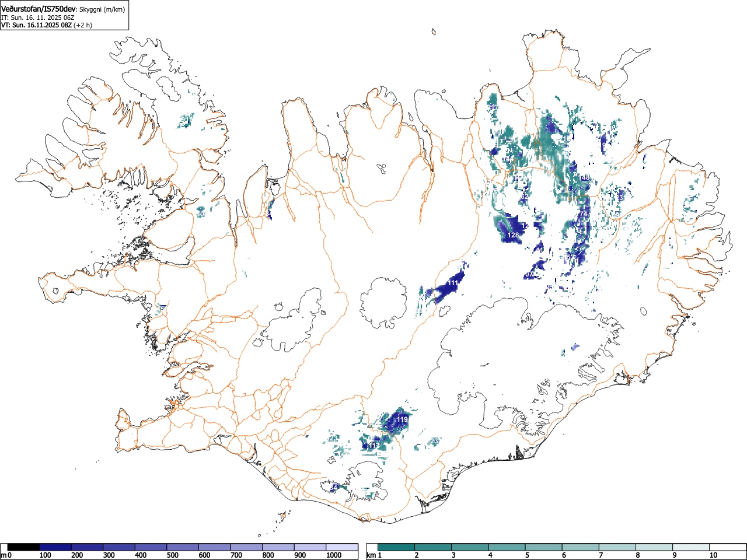Click the '10' tick on kilometer scale
747x560 pixels.
(713, 555)
